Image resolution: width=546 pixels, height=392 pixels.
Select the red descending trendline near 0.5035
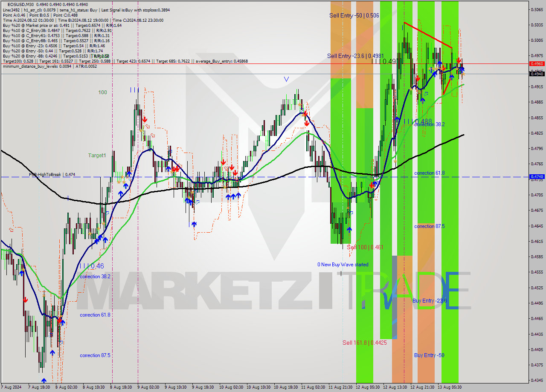point(428,35)
